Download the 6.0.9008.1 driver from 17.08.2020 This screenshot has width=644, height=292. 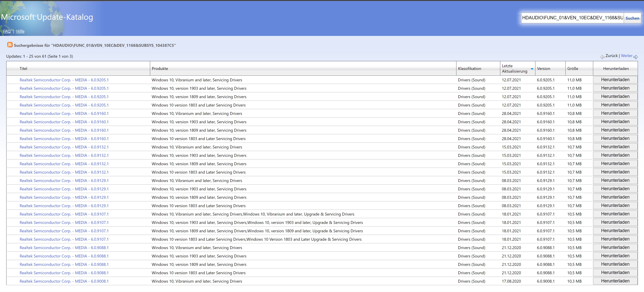tap(615, 281)
